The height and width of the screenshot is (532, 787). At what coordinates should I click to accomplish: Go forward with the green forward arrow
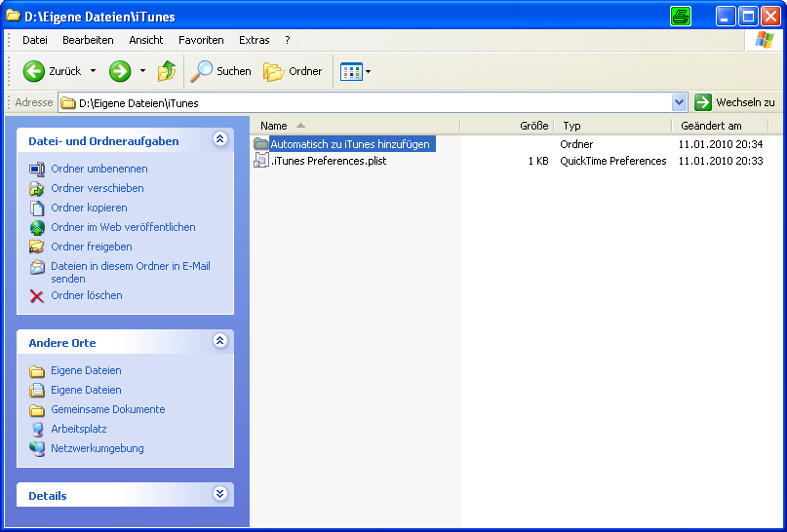(120, 71)
